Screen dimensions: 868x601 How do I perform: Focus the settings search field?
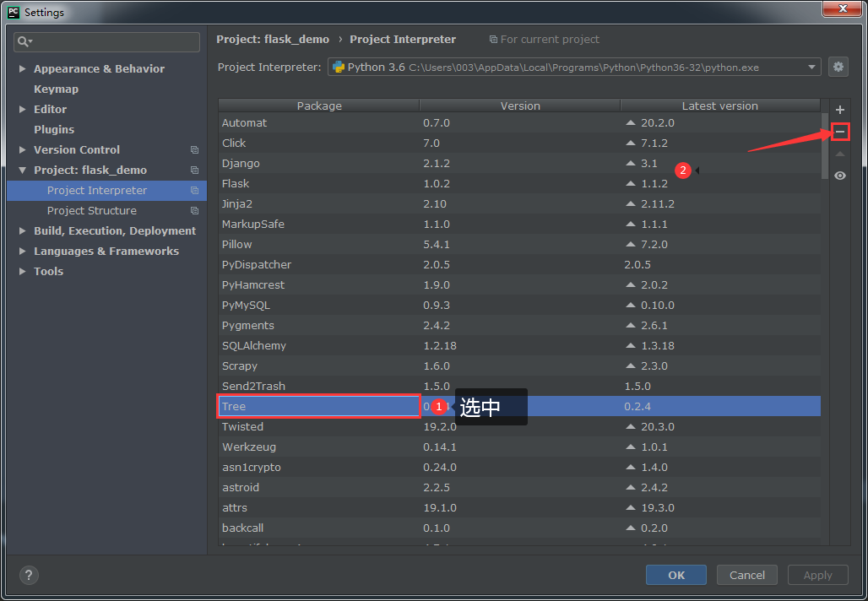pyautogui.click(x=107, y=41)
